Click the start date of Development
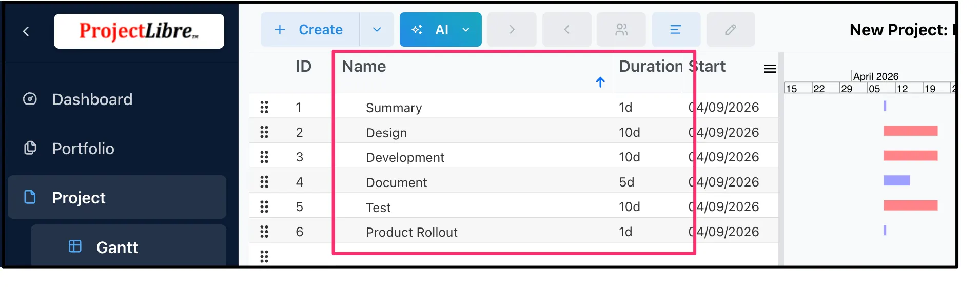Viewport: 980px width, 290px height. 723,157
